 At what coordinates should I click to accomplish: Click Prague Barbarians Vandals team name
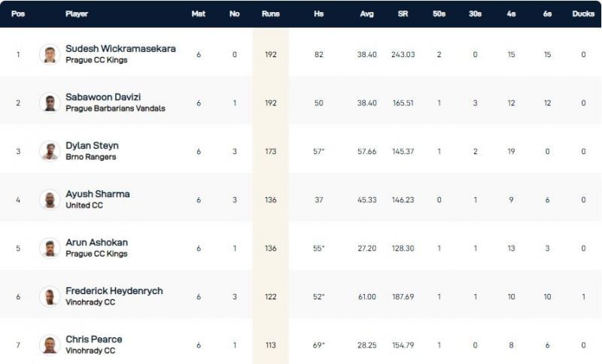click(x=115, y=108)
